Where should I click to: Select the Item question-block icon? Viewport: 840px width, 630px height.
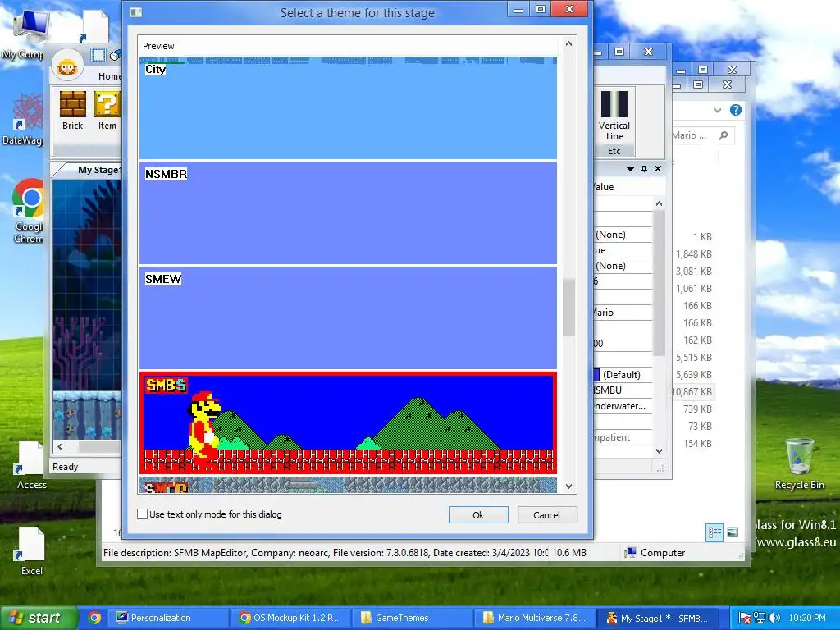(x=107, y=104)
